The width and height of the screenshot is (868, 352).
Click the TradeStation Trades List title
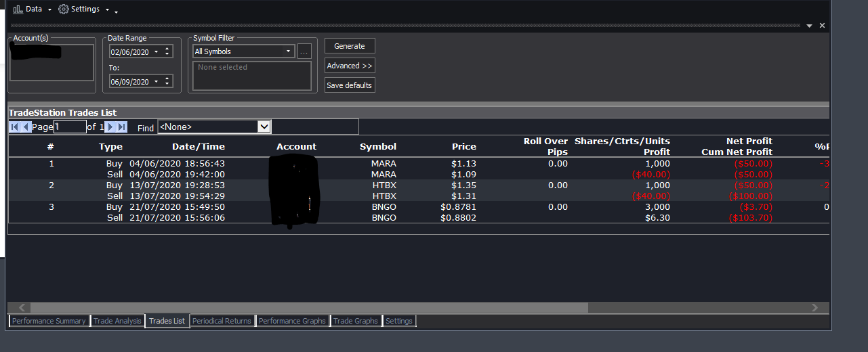tap(63, 113)
